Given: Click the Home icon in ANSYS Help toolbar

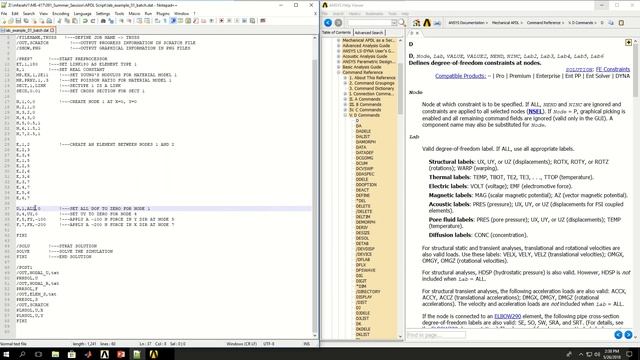Looking at the screenshot, I should 416,23.
